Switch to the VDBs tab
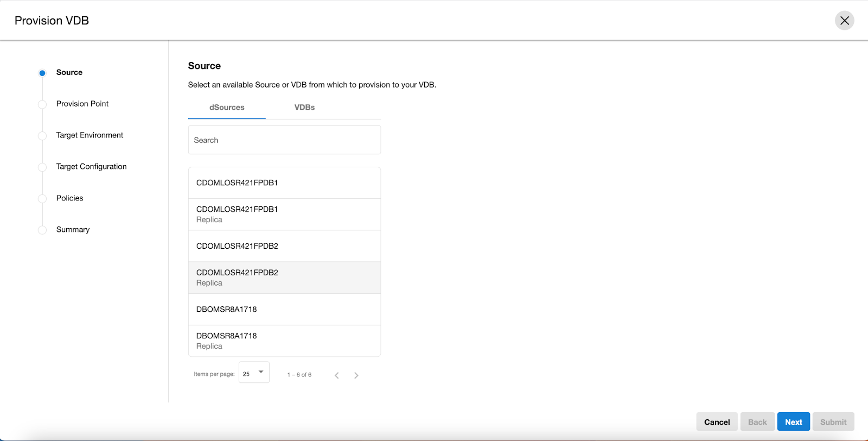This screenshot has width=868, height=441. pos(304,108)
